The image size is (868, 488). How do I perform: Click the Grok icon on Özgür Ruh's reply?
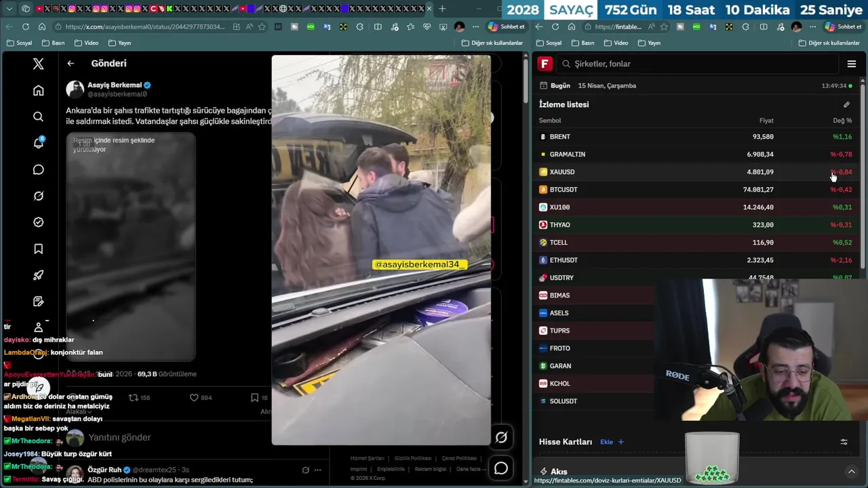(x=305, y=470)
